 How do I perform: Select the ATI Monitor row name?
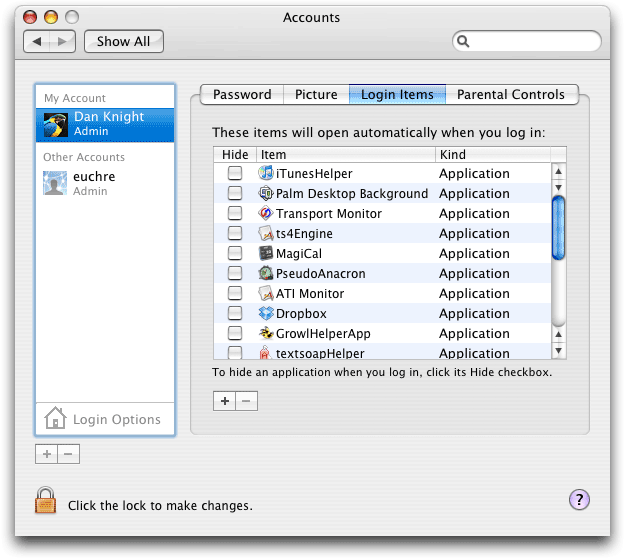[x=310, y=294]
